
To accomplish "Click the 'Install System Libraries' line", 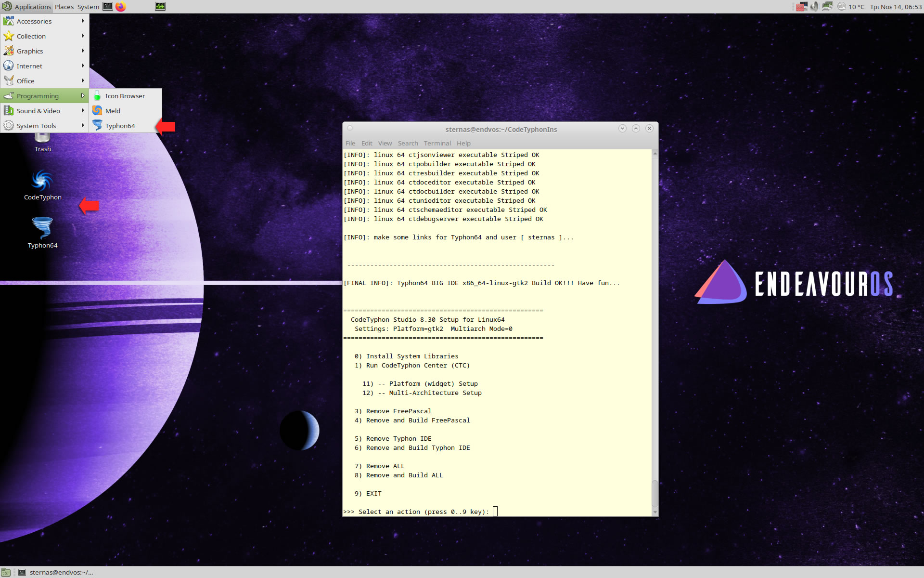I will [x=406, y=356].
